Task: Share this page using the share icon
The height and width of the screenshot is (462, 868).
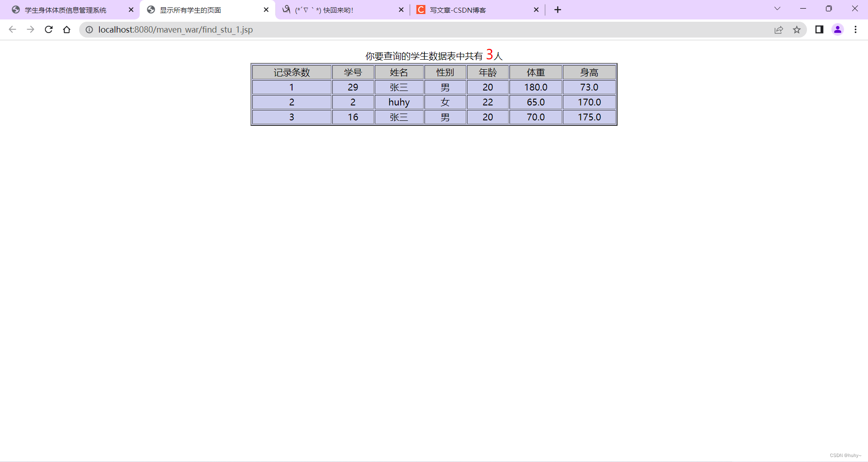Action: (x=778, y=29)
